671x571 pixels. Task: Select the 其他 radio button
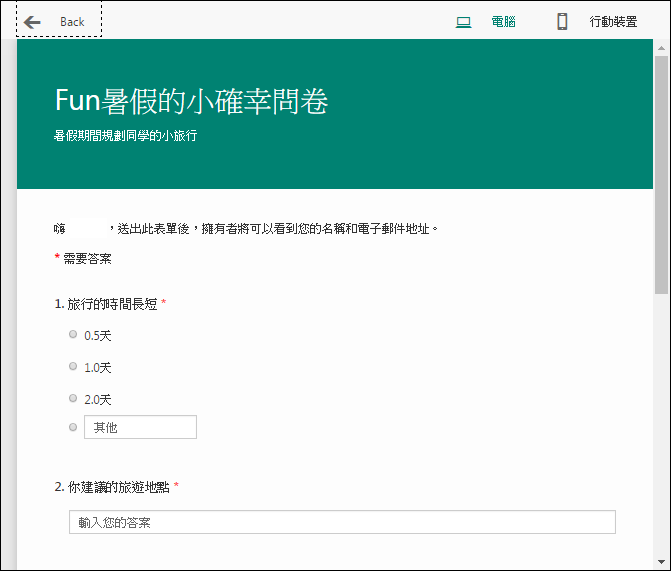[x=73, y=427]
